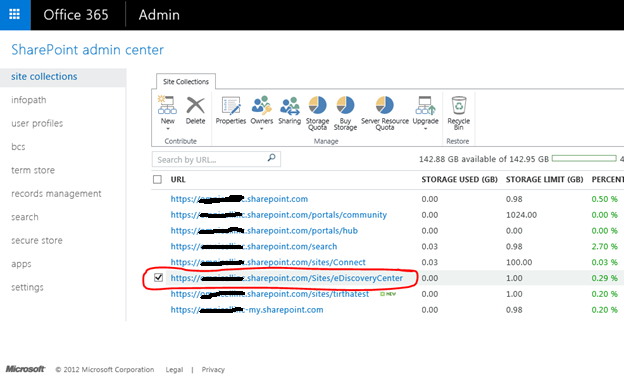640x382 pixels.
Task: Click the Legal footer link
Action: tap(174, 370)
